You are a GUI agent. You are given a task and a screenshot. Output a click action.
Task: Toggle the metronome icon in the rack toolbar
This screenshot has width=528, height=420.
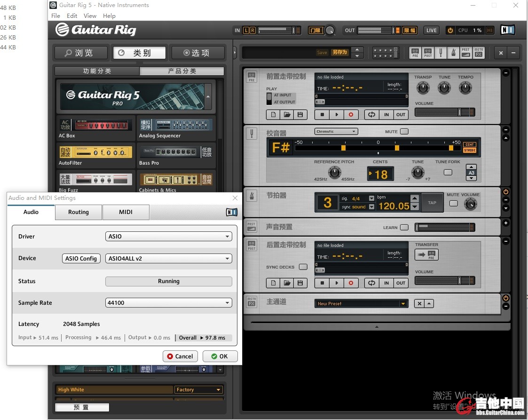(x=453, y=53)
